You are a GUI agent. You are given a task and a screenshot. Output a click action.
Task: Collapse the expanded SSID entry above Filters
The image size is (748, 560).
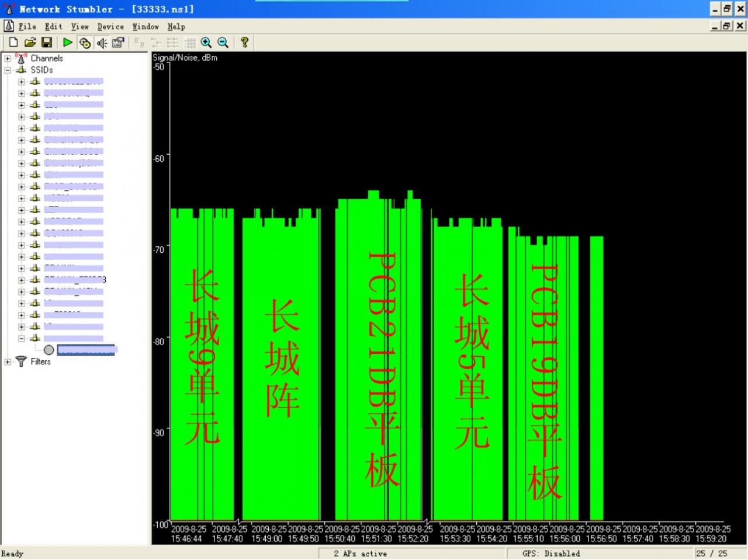click(22, 339)
